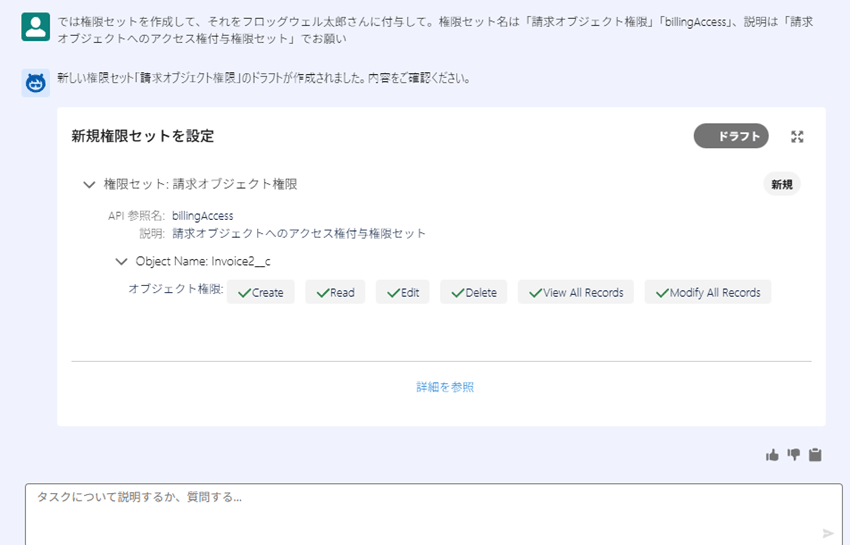Screen dimensions: 850x545
Task: Click the ドラフト status badge
Action: point(731,136)
